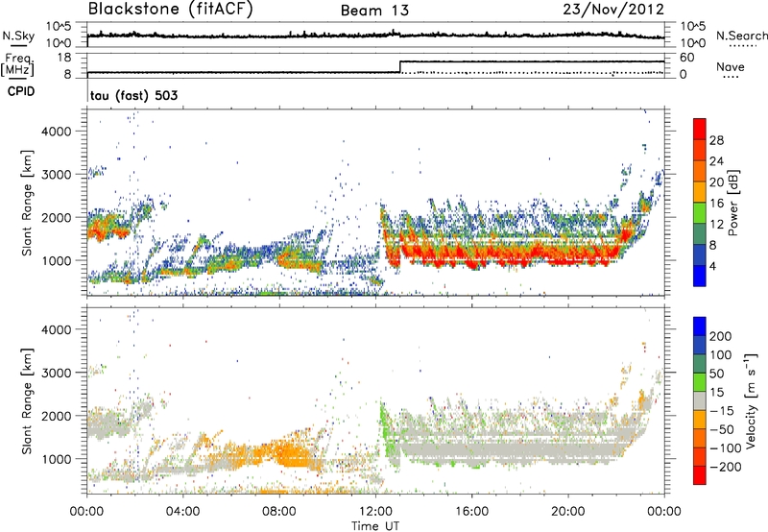Pick the dark blue top velocity colorbar segment
Screen dimensions: 768x532
[x=700, y=326]
